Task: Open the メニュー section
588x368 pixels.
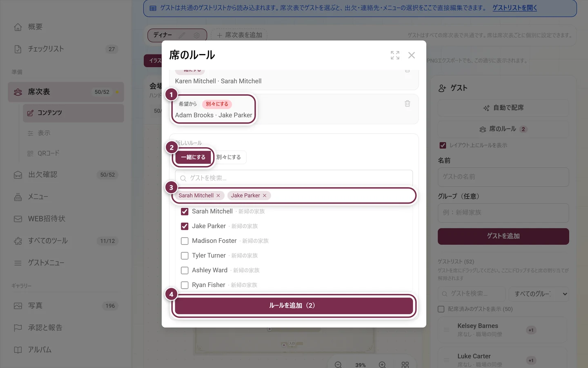Action: 66,197
